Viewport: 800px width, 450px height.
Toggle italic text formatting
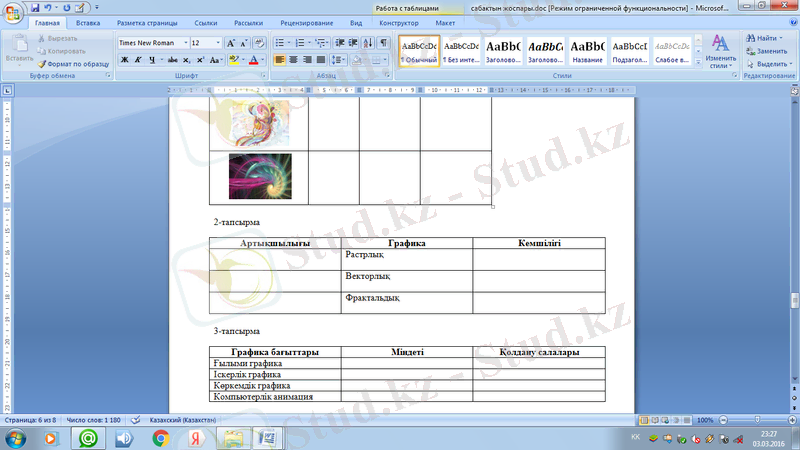tap(137, 60)
